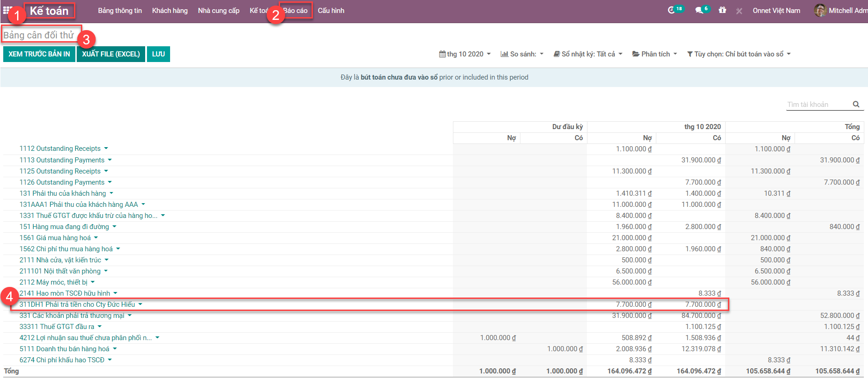Image resolution: width=868 pixels, height=385 pixels.
Task: Open the Cấu hình menu
Action: 331,11
